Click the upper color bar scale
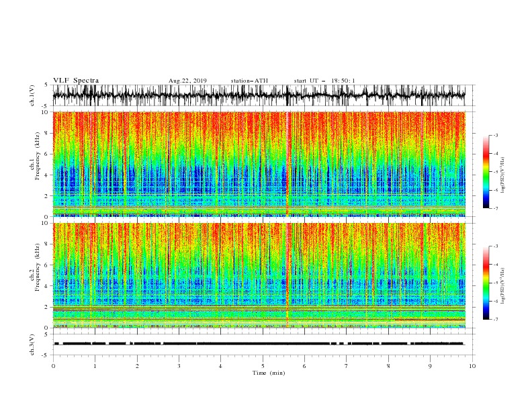The image size is (532, 411). point(486,172)
